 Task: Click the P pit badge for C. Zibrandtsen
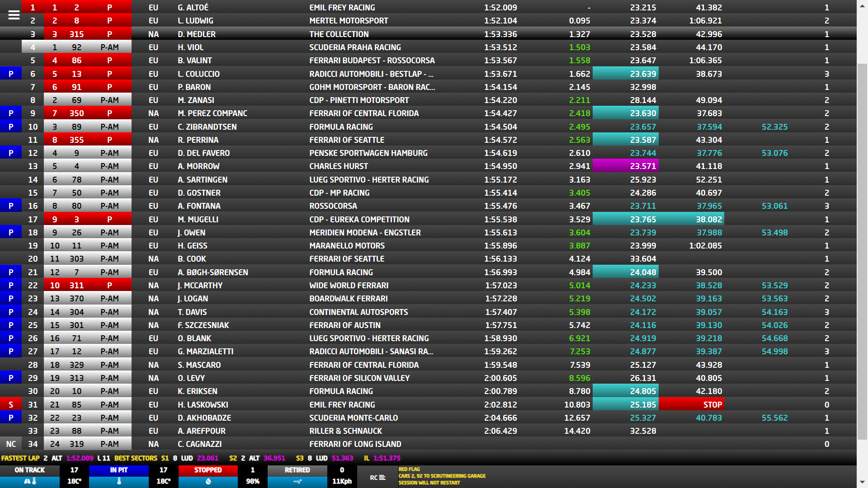click(x=11, y=127)
